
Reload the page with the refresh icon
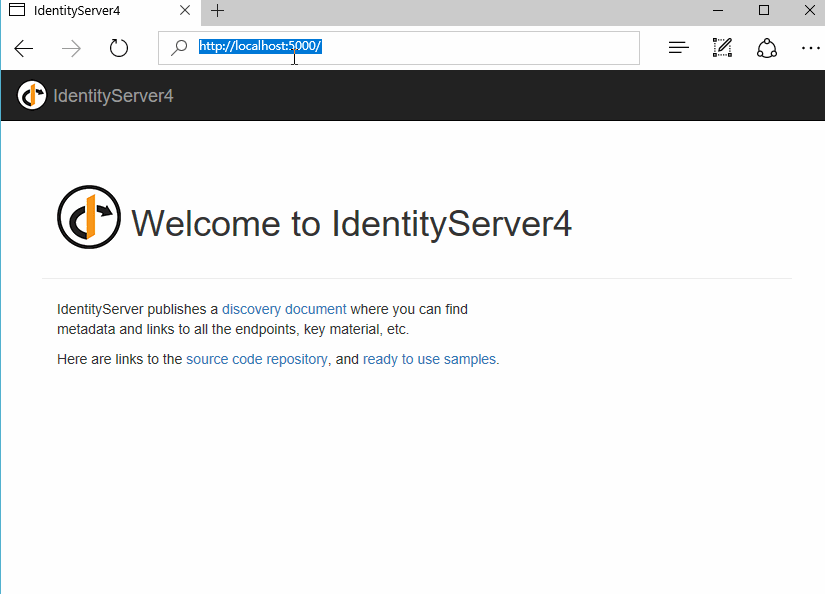click(x=118, y=48)
